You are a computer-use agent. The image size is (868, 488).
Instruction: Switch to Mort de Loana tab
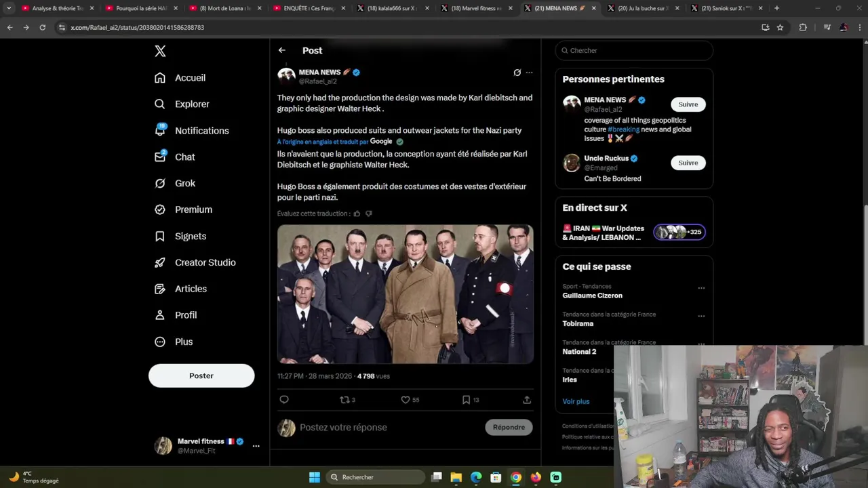click(x=224, y=8)
